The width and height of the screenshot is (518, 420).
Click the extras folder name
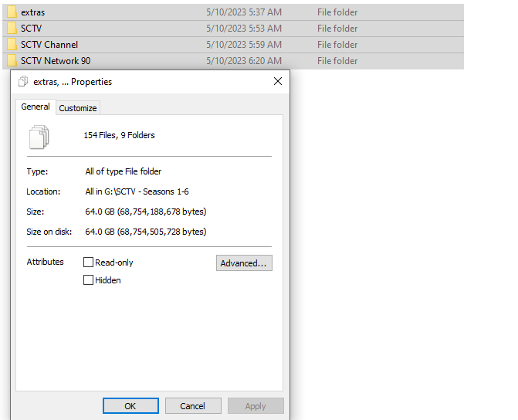32,12
